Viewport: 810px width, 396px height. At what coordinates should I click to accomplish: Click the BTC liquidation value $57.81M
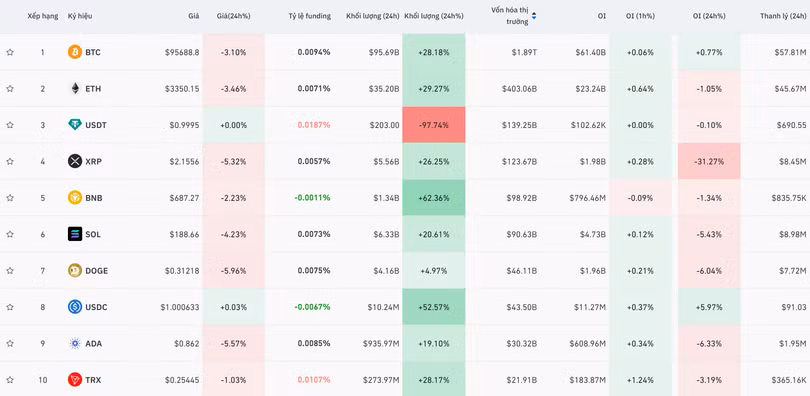[x=791, y=52]
